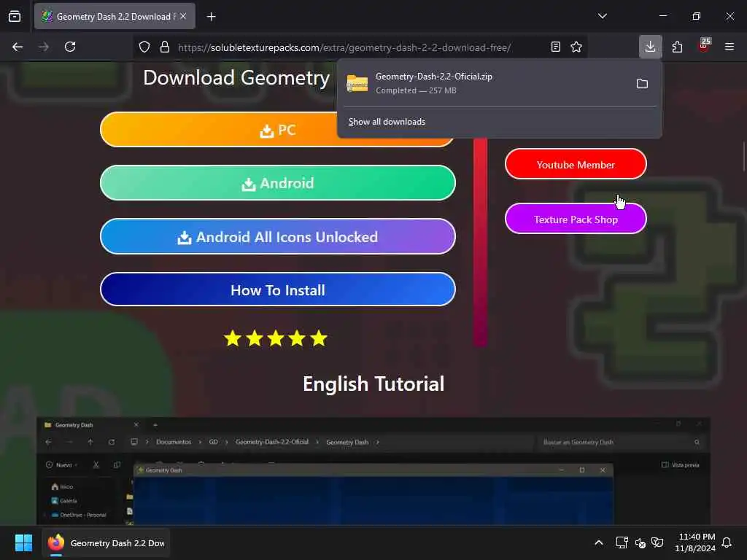Screen dimensions: 747x560
Task: Click the green Android download button
Action: coord(278,183)
